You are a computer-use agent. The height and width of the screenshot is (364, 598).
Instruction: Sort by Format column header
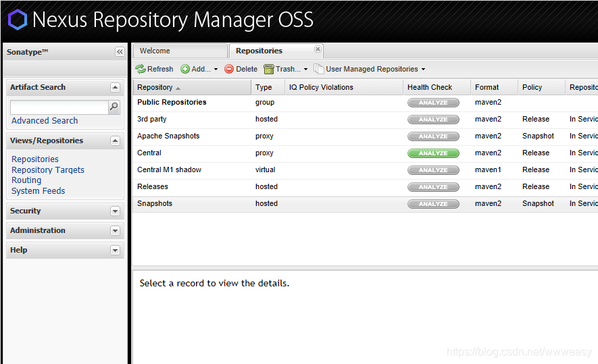coord(494,87)
